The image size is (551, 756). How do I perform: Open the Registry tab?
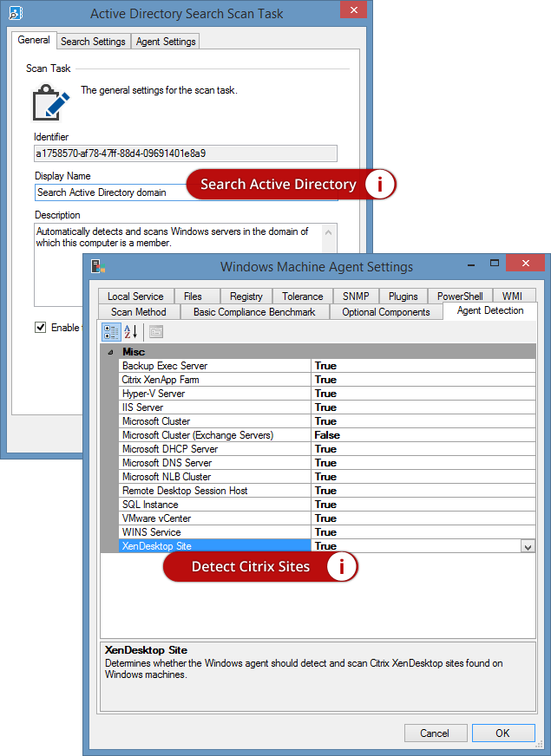coord(246,296)
